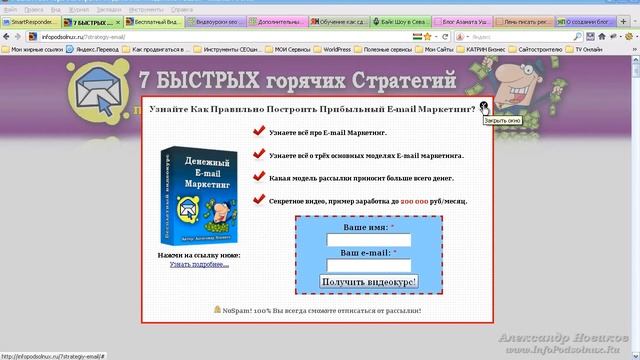Viewport: 640px width, 360px height.
Task: Click the Денежный E-mail Маркетинг box image
Action: 199,196
